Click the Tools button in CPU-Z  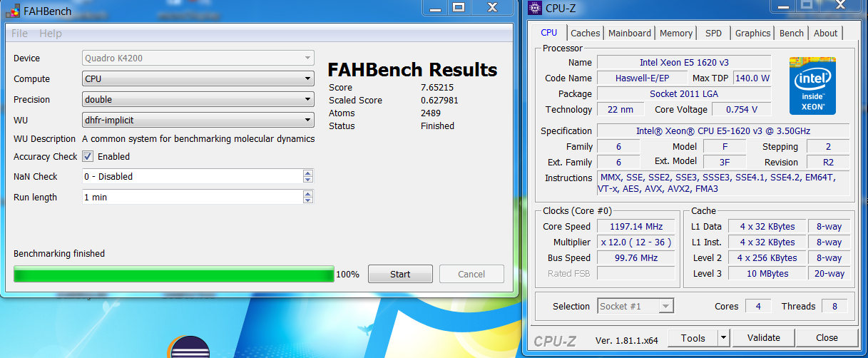693,339
